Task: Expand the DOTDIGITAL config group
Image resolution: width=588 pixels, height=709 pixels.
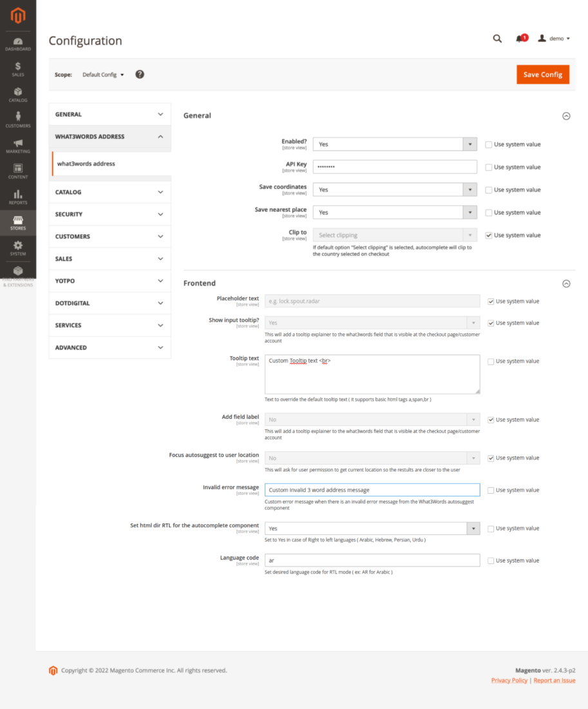Action: point(110,303)
